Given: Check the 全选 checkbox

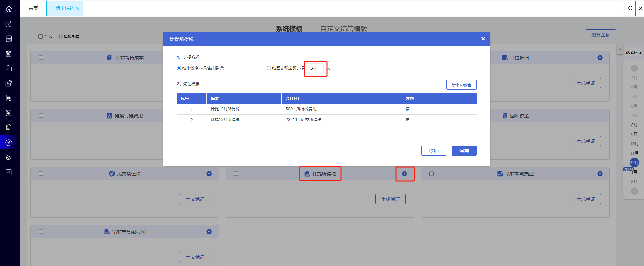Looking at the screenshot, I should pos(41,36).
